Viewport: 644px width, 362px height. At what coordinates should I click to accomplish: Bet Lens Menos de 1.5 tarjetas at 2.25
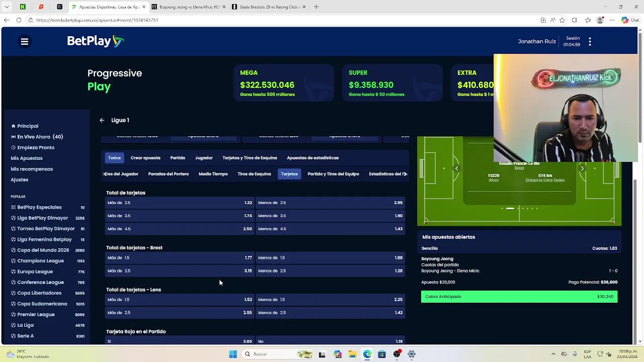[330, 300]
